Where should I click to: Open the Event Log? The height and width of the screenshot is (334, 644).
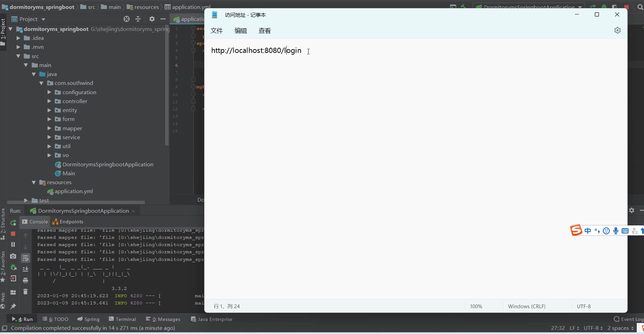(629, 319)
